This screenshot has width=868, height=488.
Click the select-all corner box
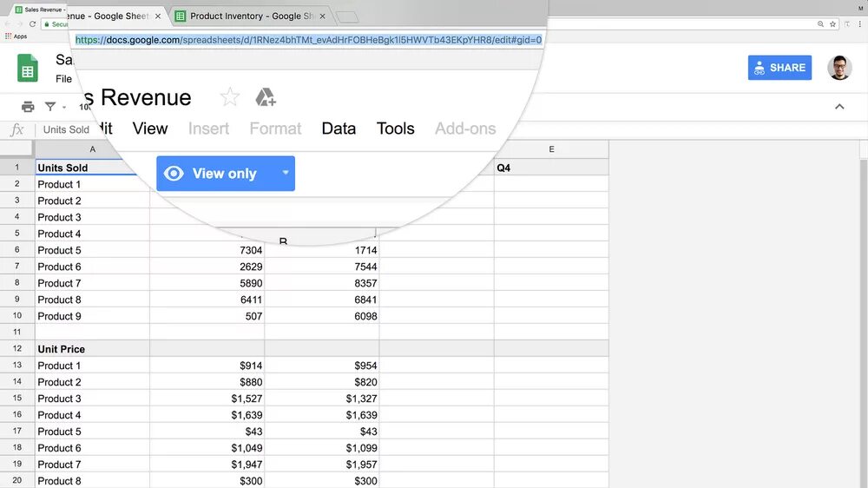point(17,149)
